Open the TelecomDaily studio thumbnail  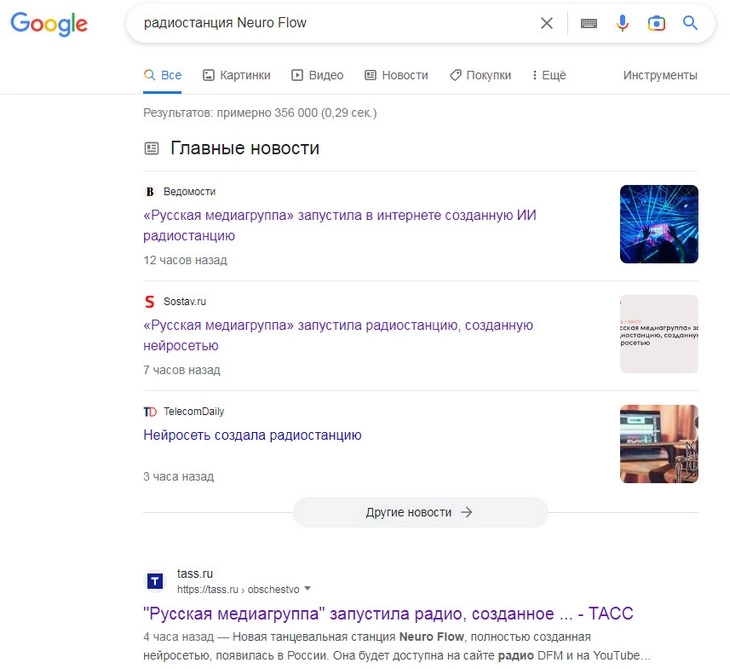[x=659, y=444]
